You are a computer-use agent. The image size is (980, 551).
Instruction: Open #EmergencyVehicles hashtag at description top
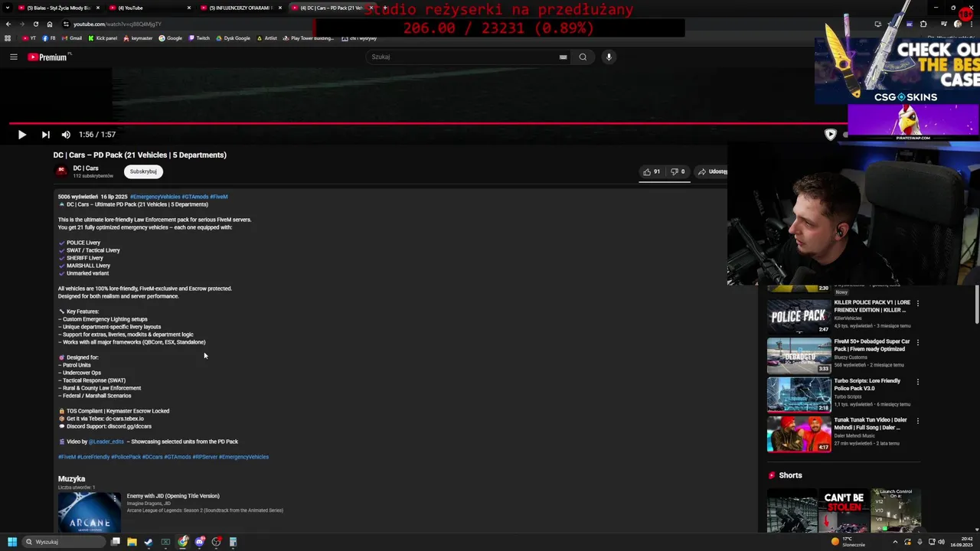tap(155, 197)
